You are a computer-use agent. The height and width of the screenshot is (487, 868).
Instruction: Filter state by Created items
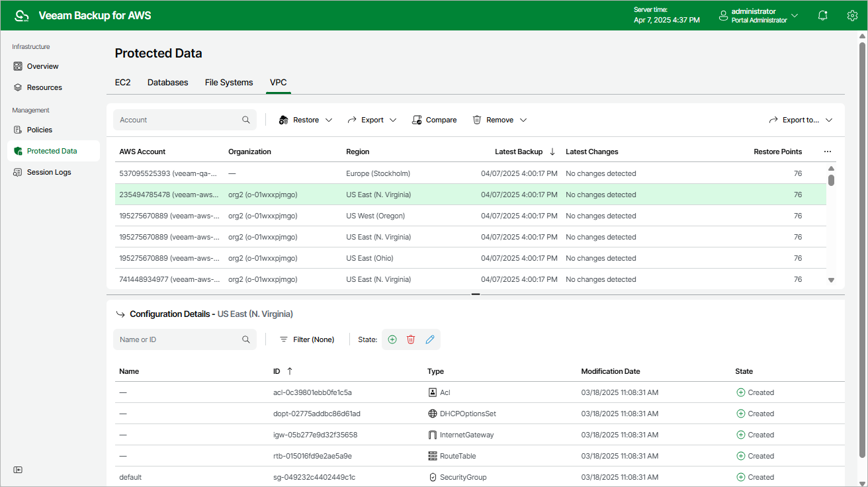pyautogui.click(x=392, y=339)
